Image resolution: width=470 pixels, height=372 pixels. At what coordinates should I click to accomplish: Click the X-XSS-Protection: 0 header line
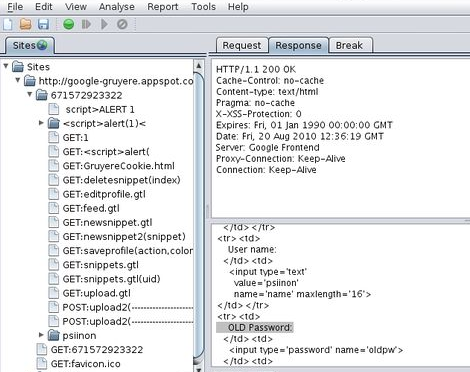(x=259, y=114)
